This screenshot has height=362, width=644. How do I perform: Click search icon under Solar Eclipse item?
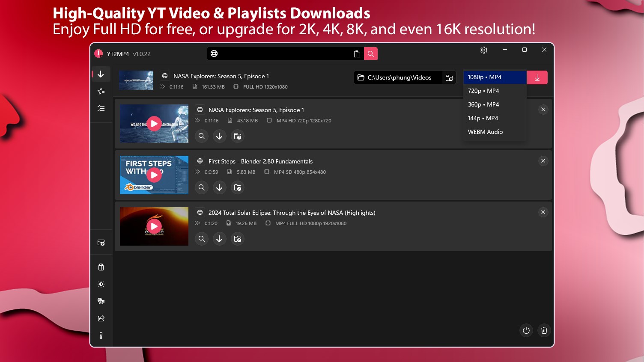tap(202, 239)
